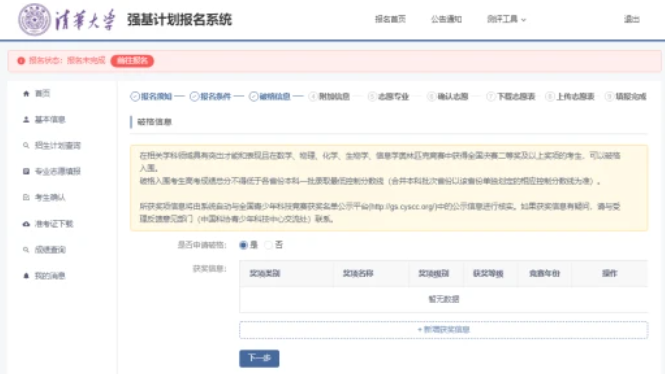Image resolution: width=665 pixels, height=374 pixels.
Task: Click the 破格信息 section heading
Action: click(154, 122)
